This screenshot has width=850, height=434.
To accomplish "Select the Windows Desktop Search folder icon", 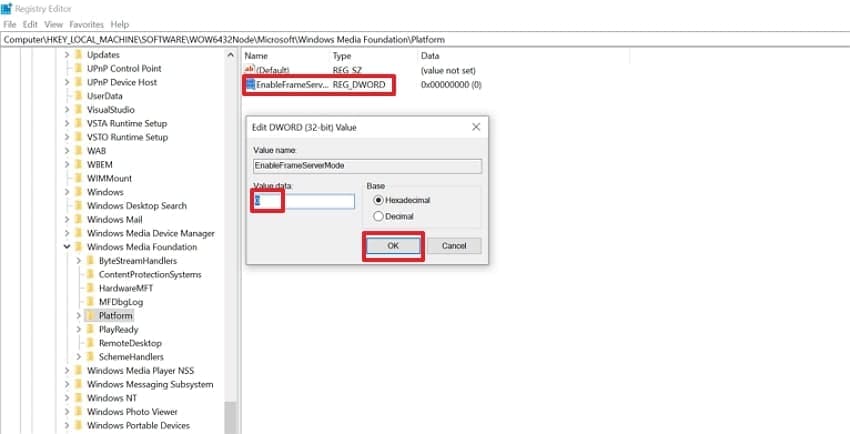I will point(78,206).
